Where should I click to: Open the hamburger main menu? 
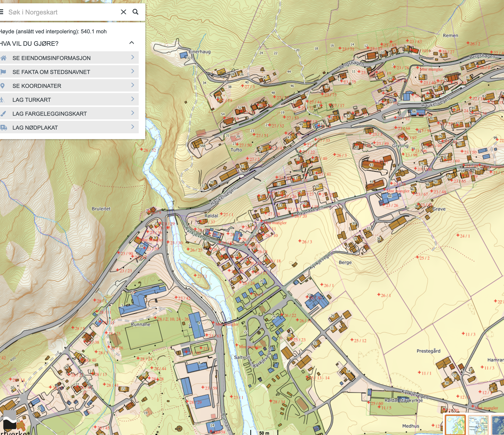tap(2, 12)
